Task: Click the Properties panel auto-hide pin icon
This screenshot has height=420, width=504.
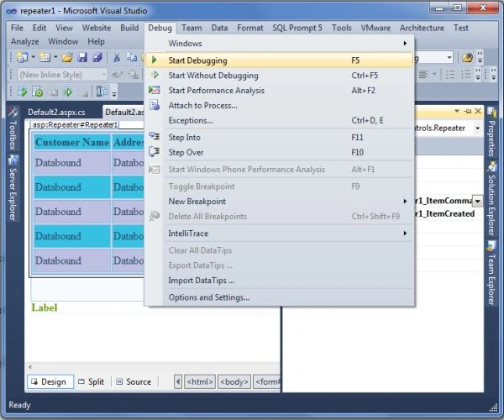Action: (x=468, y=111)
